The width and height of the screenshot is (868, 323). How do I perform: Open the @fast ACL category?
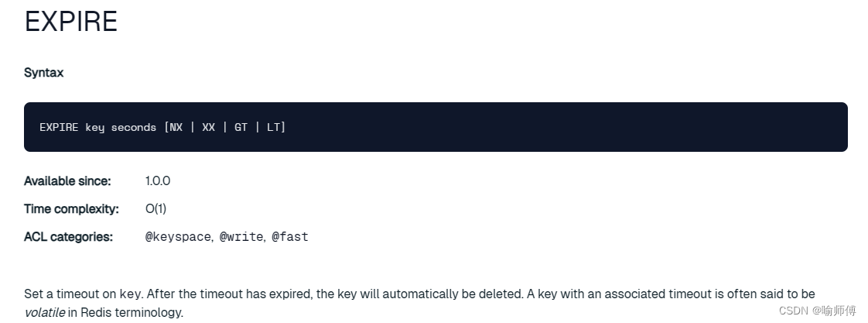tap(290, 237)
